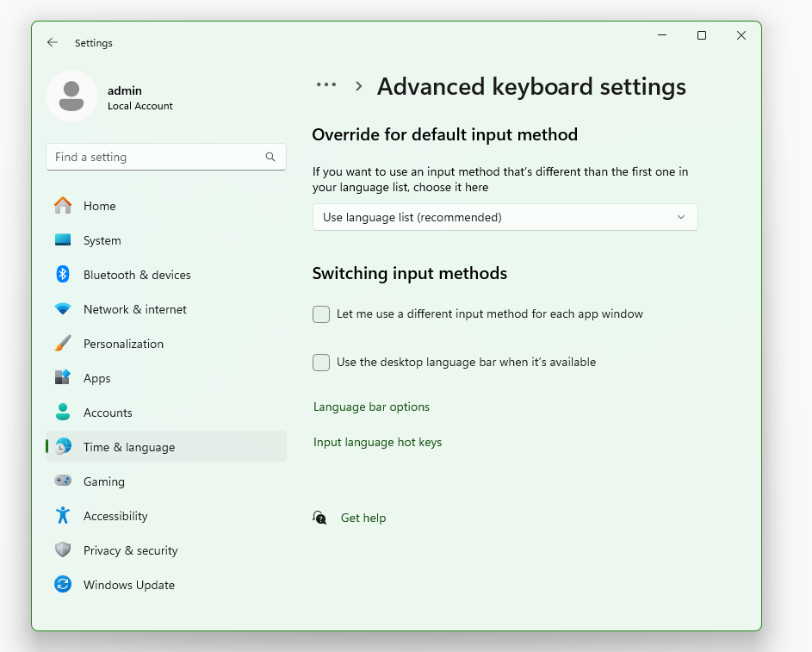Close the Settings window
812x652 pixels.
[x=741, y=35]
